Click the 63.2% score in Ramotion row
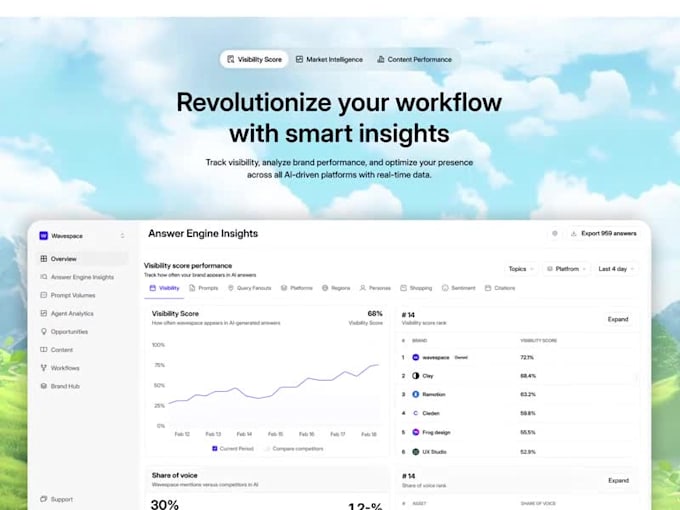This screenshot has width=680, height=510. [528, 394]
